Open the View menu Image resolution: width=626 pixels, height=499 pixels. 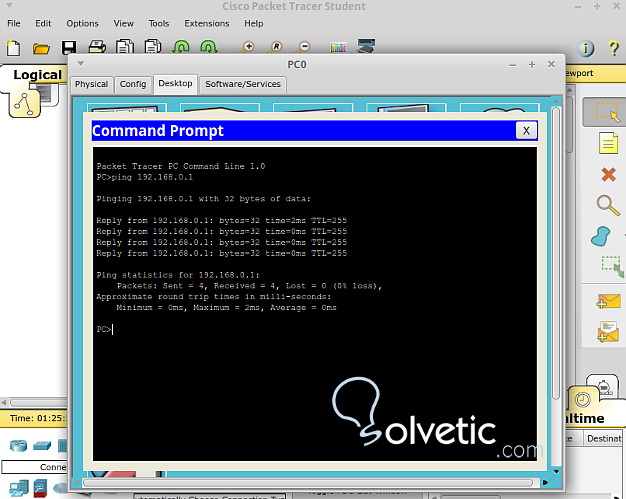[x=123, y=24]
